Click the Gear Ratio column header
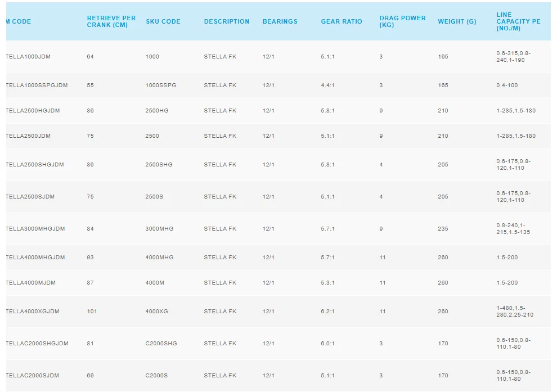 coord(342,21)
